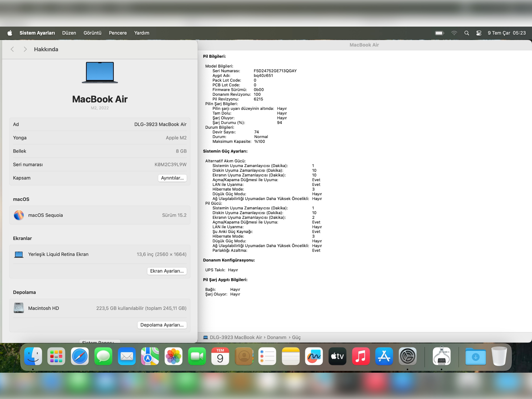Select the Şarj Durumu value 94
Viewport: 532px width, 399px height.
[279, 123]
